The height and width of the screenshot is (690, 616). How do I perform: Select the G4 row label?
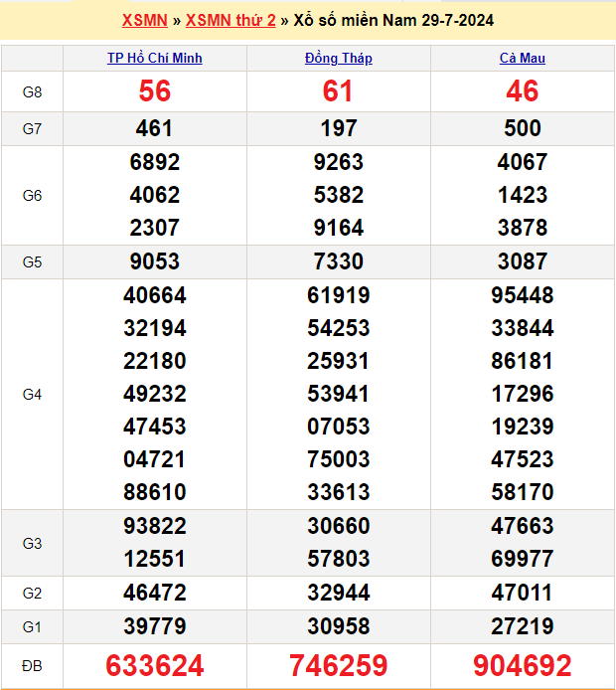coord(32,394)
